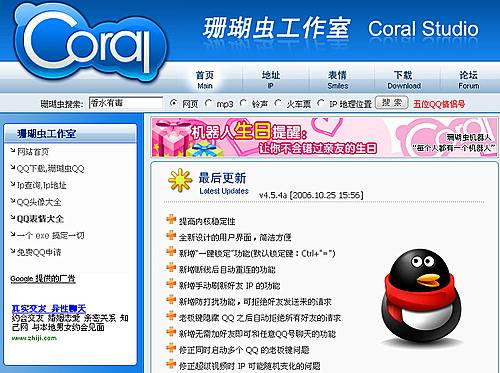Click the 新增防打扰功能 update item
Screen dimensions: 500x373
click(255, 302)
